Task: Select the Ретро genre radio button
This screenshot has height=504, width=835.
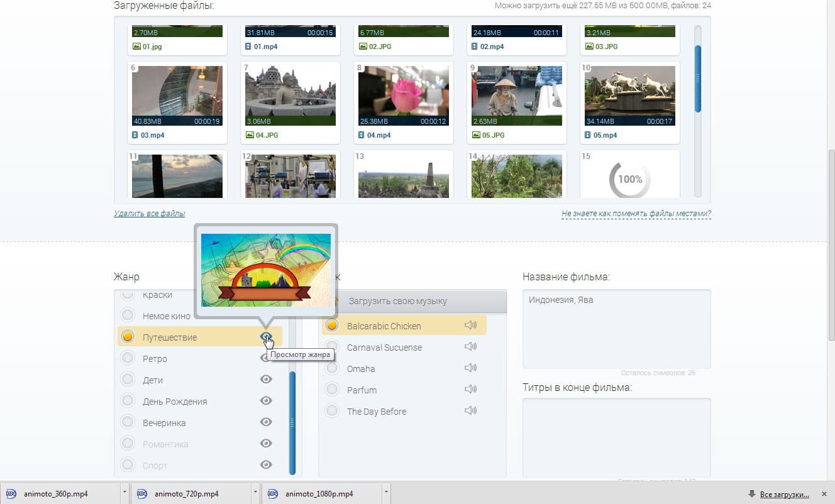Action: [x=128, y=358]
